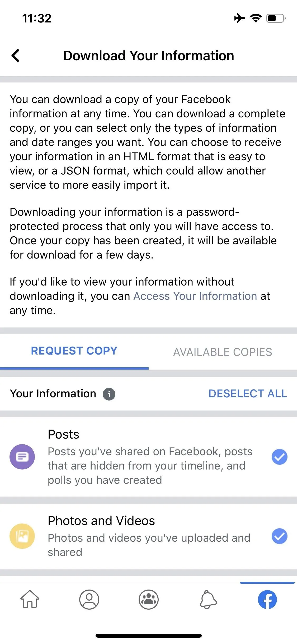This screenshot has width=297, height=644.
Task: Tap the Download Your Information page title
Action: (x=149, y=56)
